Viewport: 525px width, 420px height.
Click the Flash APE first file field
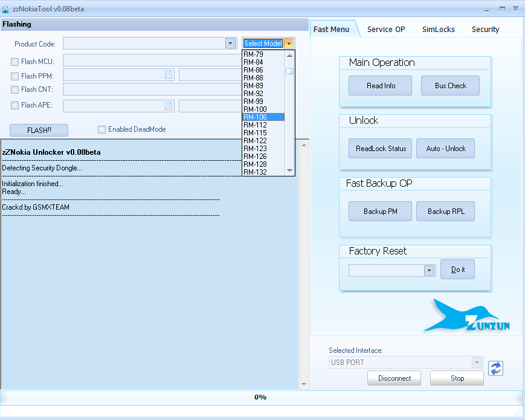coord(118,106)
